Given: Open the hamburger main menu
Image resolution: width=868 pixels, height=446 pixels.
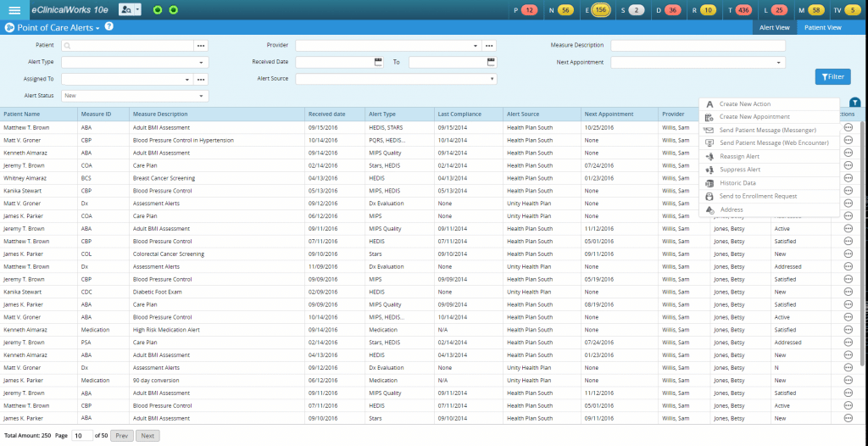Looking at the screenshot, I should 15,10.
